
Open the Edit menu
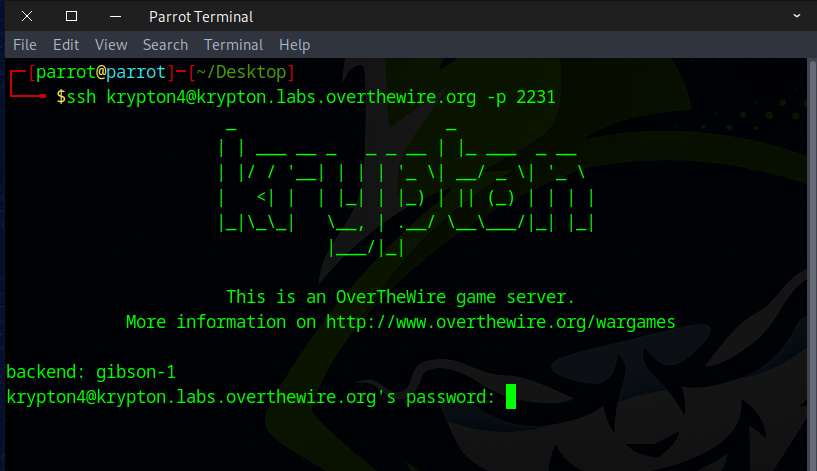point(66,45)
